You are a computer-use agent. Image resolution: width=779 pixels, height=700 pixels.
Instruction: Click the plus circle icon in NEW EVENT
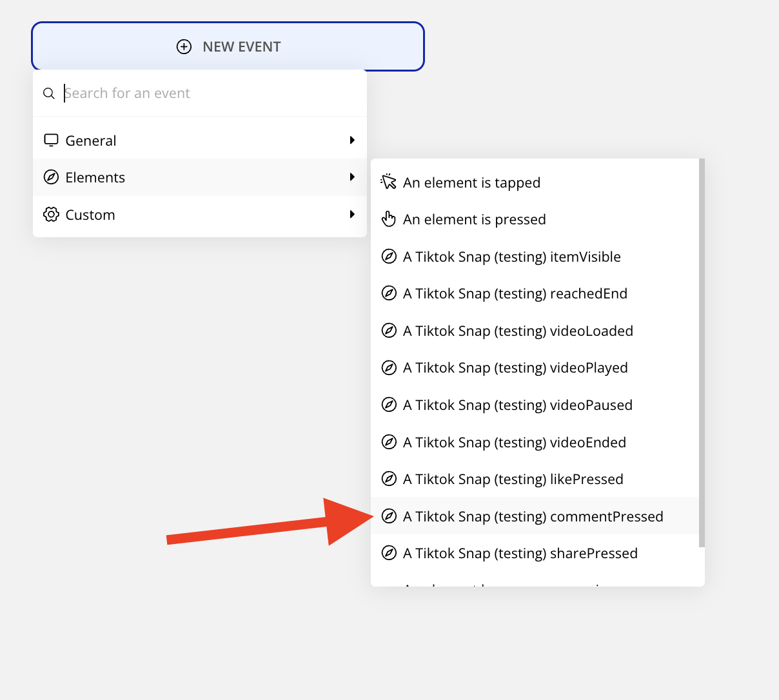click(184, 47)
